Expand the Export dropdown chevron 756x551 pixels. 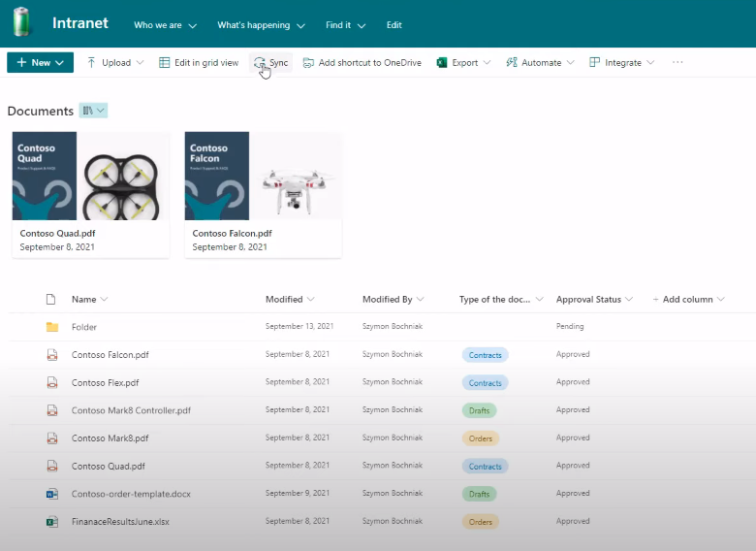click(x=487, y=63)
